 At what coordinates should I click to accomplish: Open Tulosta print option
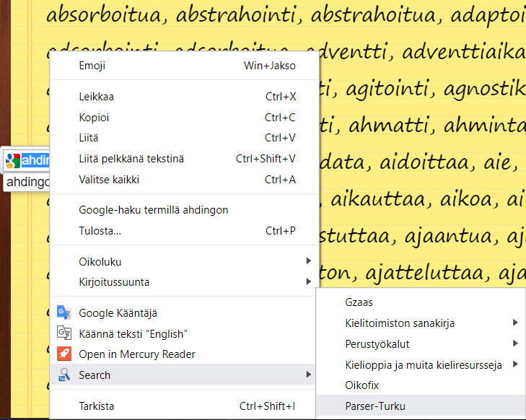[100, 231]
